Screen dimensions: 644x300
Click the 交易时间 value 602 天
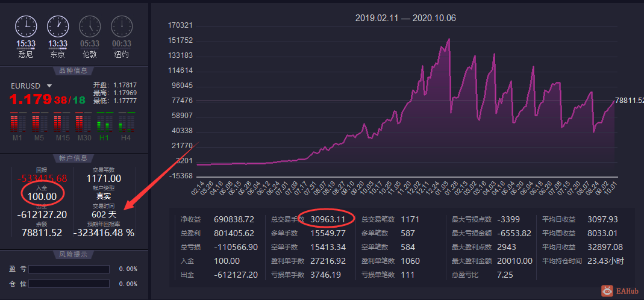pos(104,214)
